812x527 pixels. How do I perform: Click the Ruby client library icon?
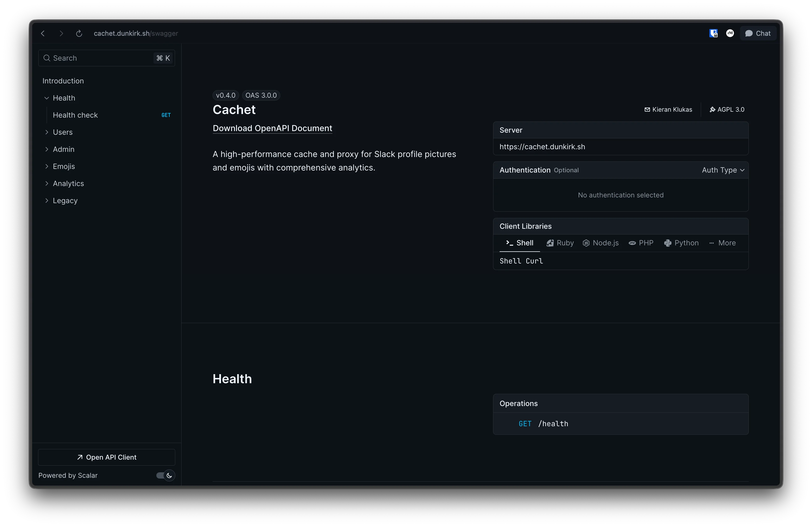click(x=550, y=243)
